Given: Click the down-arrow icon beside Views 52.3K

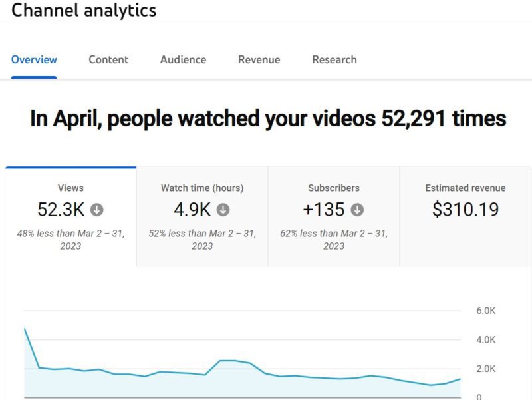Looking at the screenshot, I should point(96,210).
